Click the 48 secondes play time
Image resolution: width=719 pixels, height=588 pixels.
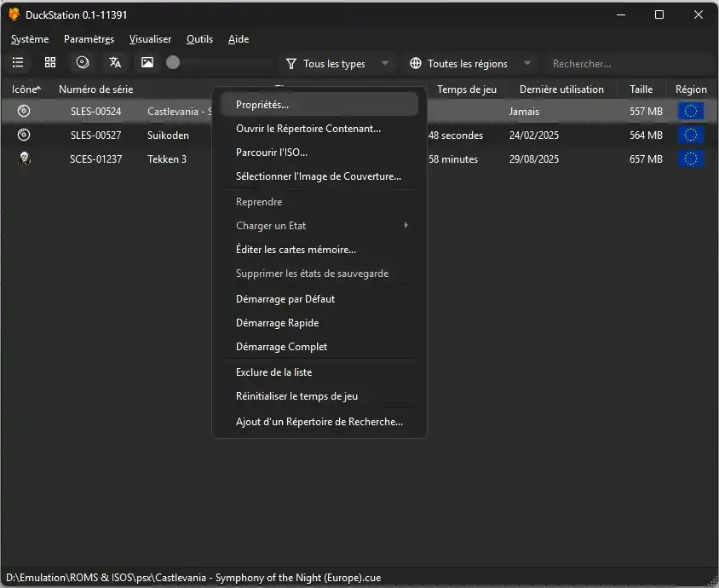point(455,135)
